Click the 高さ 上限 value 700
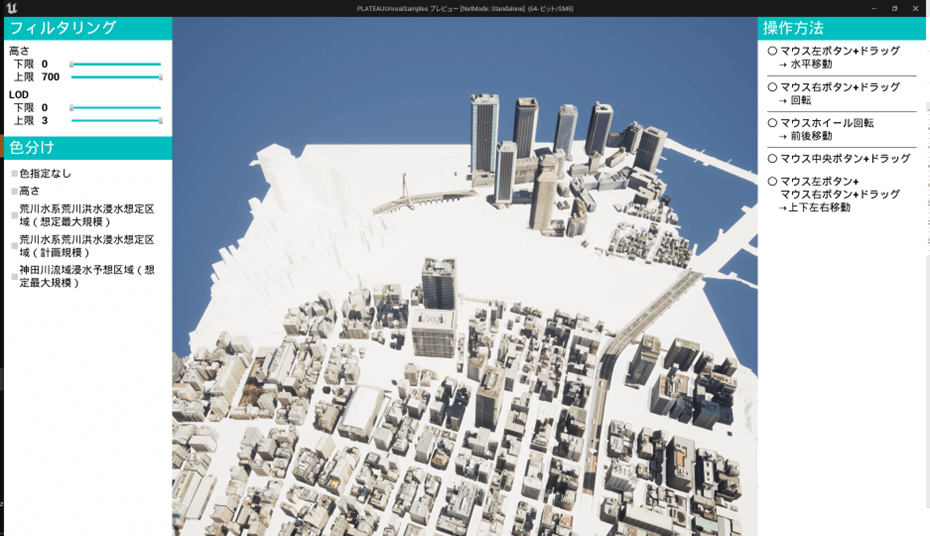This screenshot has height=536, width=930. (x=50, y=77)
